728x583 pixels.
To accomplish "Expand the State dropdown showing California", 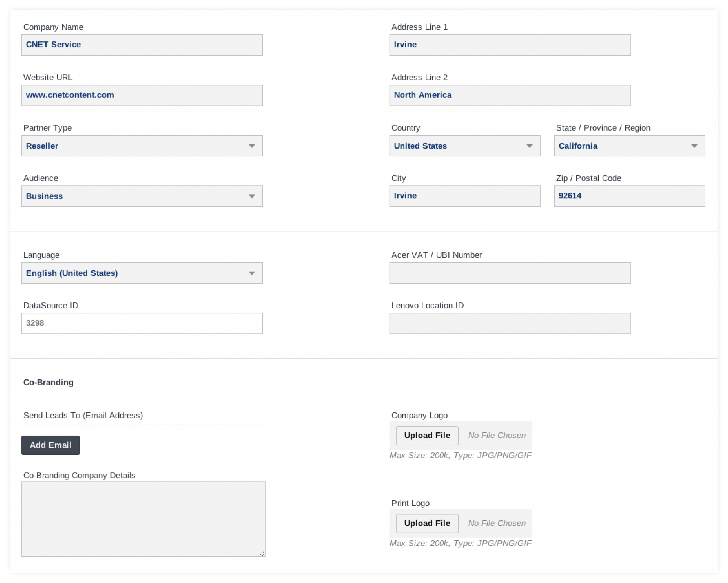I will 629,146.
